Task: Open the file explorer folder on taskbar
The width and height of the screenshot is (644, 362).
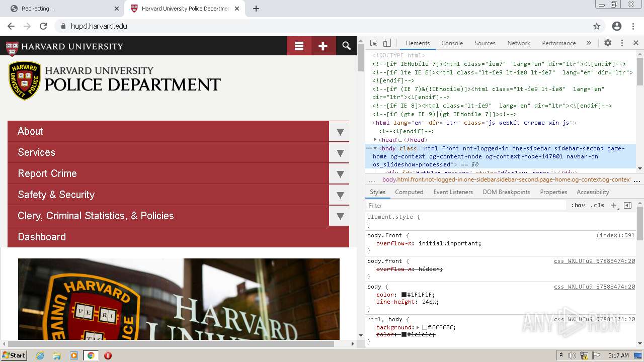Action: click(x=57, y=355)
